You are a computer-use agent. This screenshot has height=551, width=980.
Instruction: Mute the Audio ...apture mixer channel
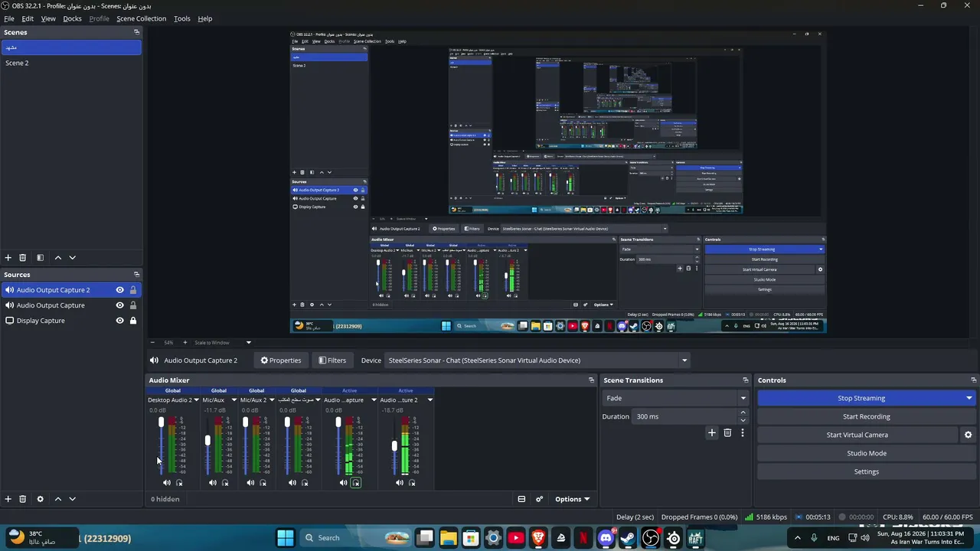tap(344, 483)
